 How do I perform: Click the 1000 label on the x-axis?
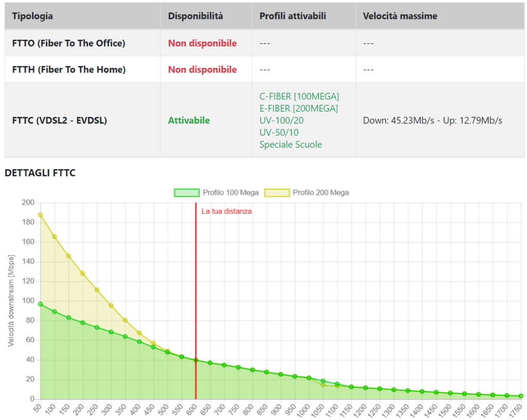(304, 409)
